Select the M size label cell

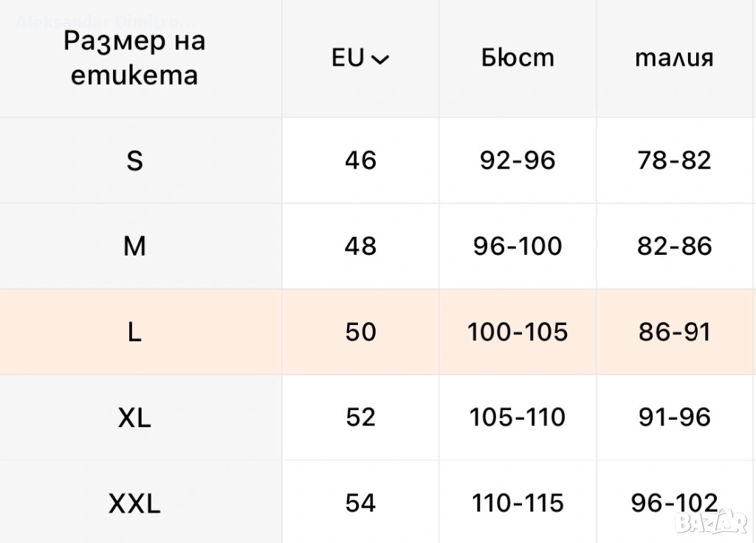coord(134,246)
